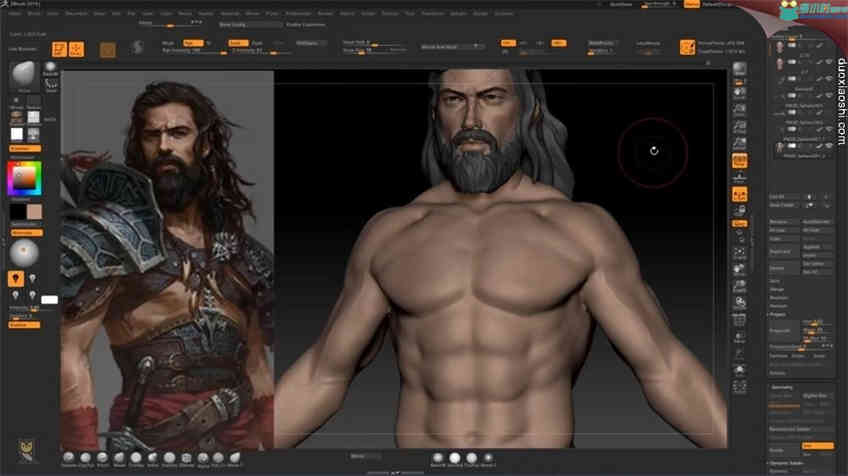Toggle the orange Rgb button
This screenshot has width=848, height=476.
(192, 43)
